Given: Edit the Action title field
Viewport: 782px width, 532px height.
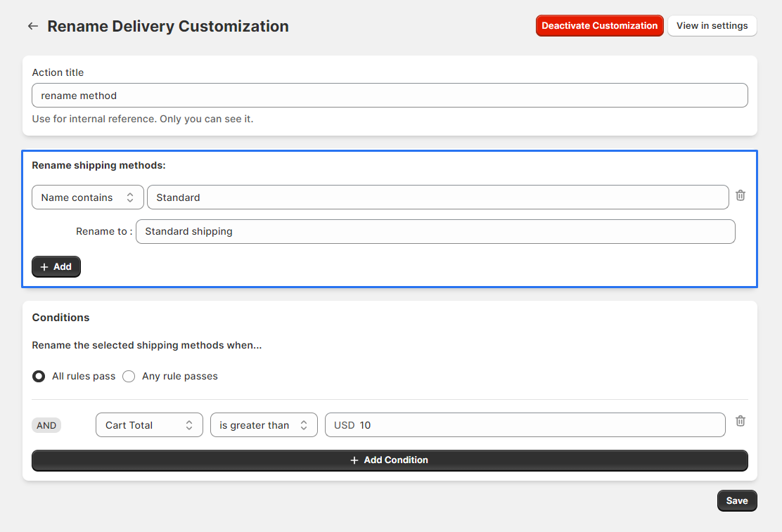Looking at the screenshot, I should [x=390, y=95].
